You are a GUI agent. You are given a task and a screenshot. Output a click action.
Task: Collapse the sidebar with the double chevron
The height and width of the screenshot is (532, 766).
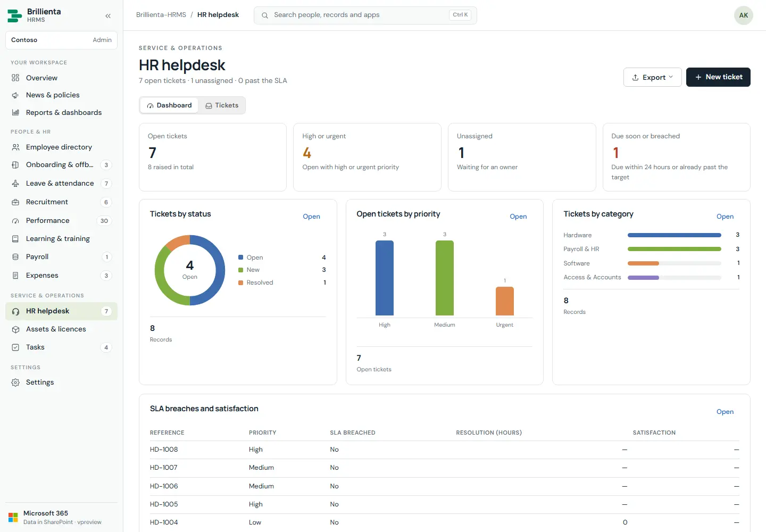click(x=108, y=16)
